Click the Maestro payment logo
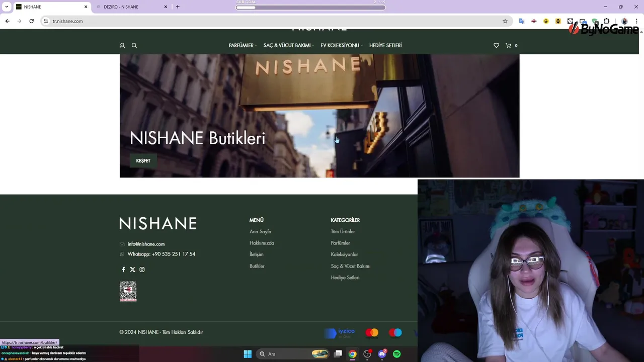This screenshot has height=362, width=644. point(395,332)
